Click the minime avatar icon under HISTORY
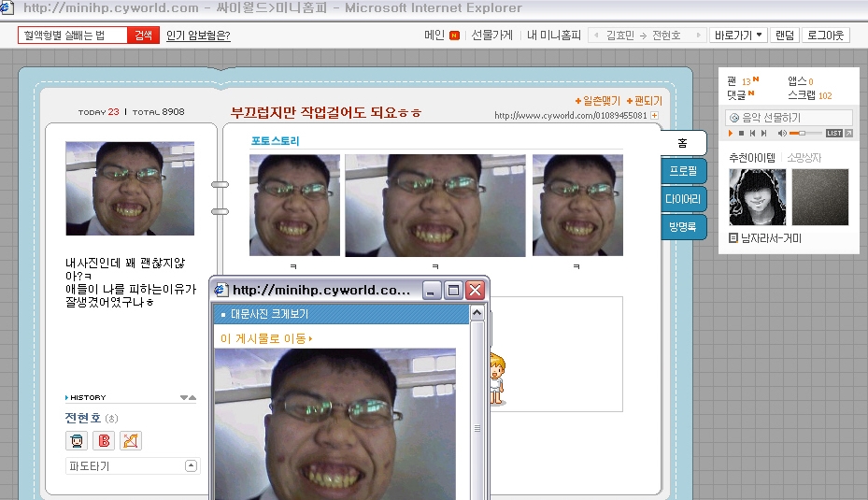 click(78, 440)
